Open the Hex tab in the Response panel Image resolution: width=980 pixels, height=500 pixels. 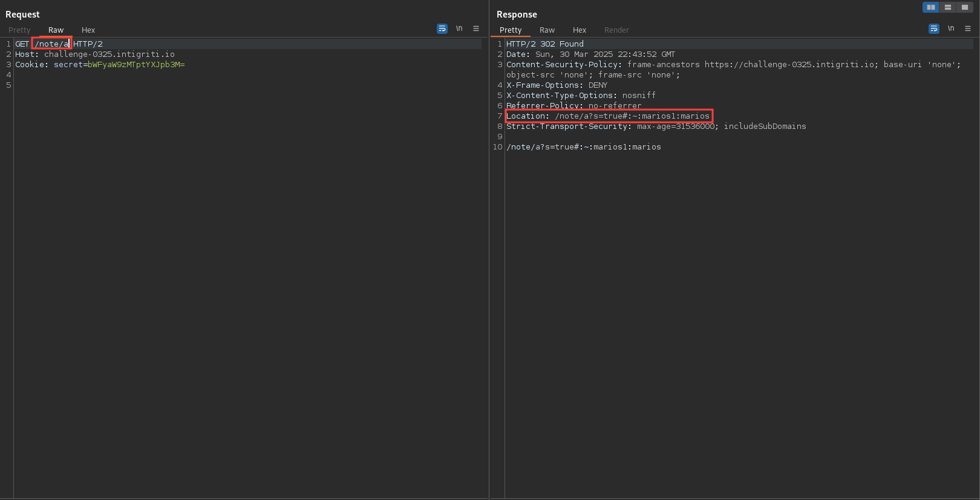pos(580,30)
